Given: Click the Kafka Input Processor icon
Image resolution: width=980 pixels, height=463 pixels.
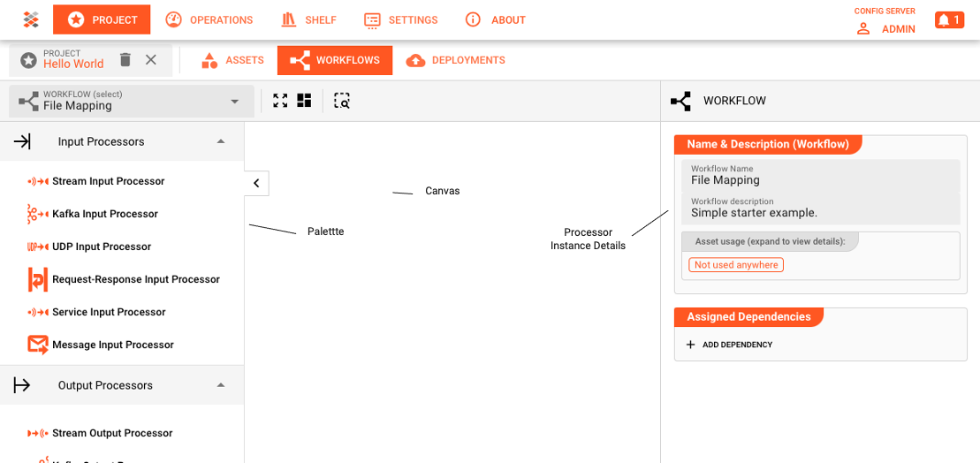Looking at the screenshot, I should (x=37, y=214).
